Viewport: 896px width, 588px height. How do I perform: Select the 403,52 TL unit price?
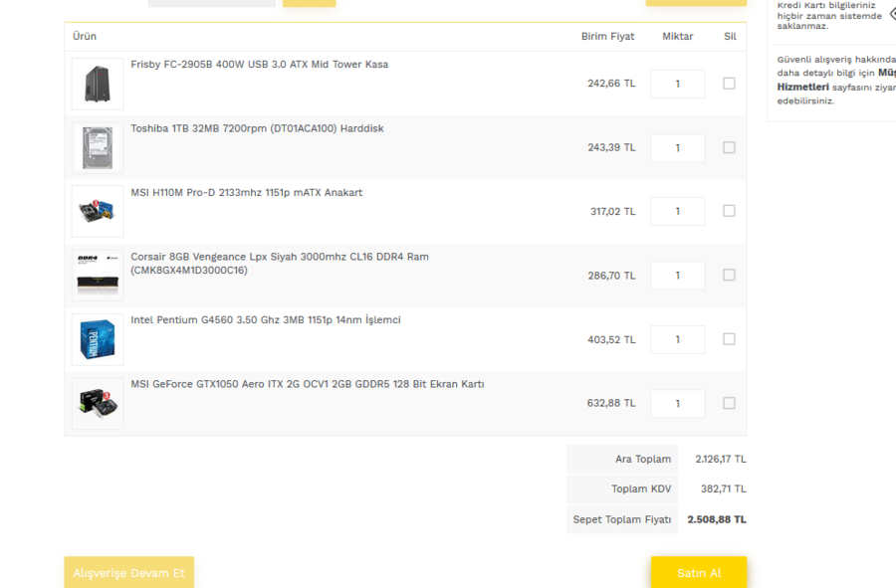tap(611, 339)
